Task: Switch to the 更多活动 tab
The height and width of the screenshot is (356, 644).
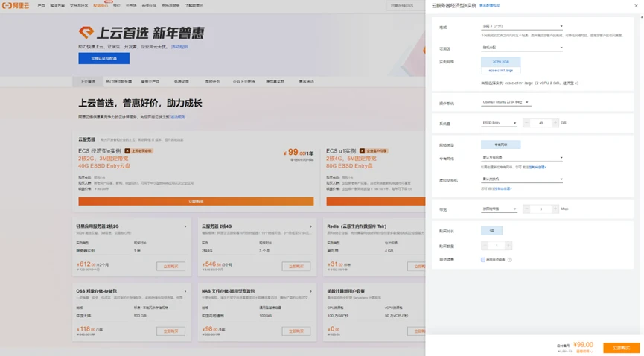Action: click(x=307, y=82)
